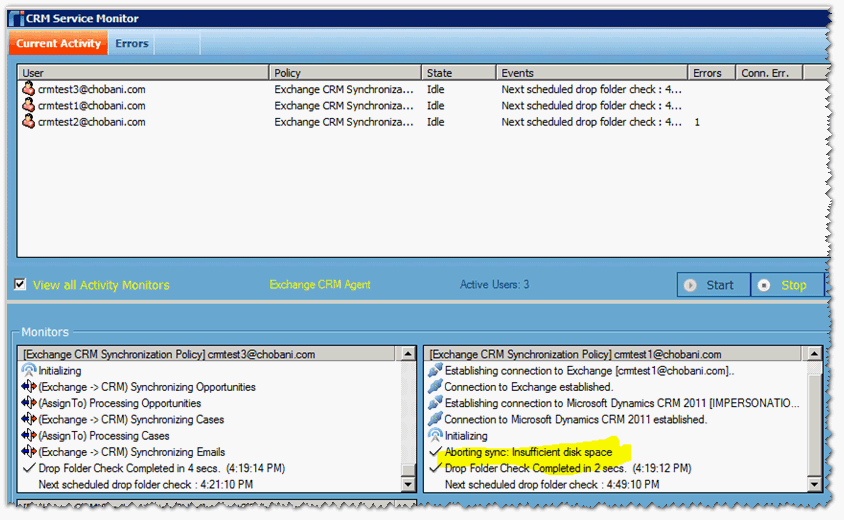Click scroll up arrow in crmtest3 monitor

(408, 354)
